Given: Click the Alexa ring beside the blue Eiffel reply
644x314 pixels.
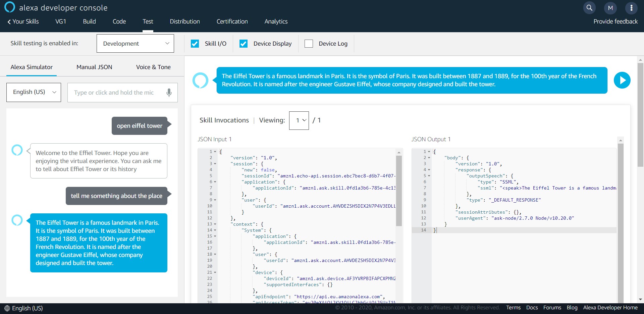Looking at the screenshot, I should tap(17, 220).
